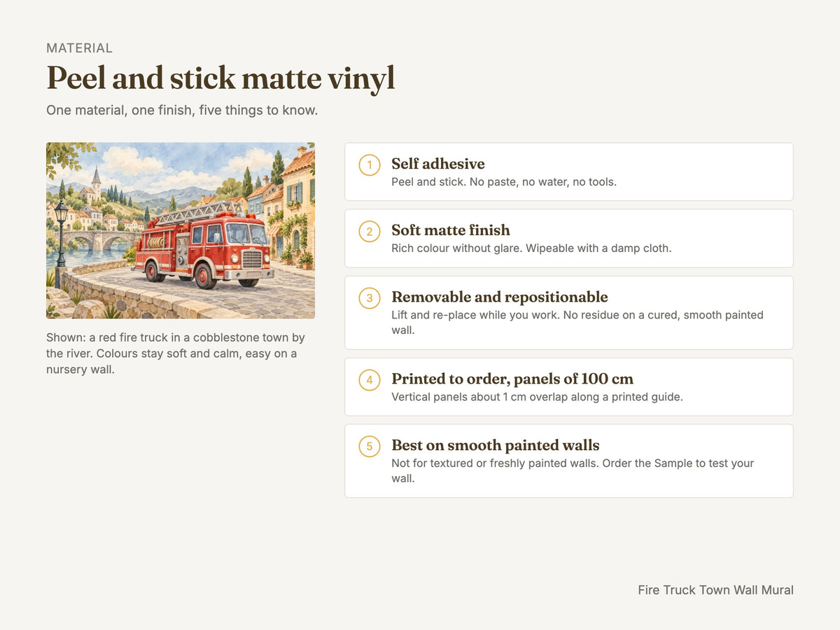Click the Peel and stick matte vinyl title
840x630 pixels.
pyautogui.click(x=220, y=78)
